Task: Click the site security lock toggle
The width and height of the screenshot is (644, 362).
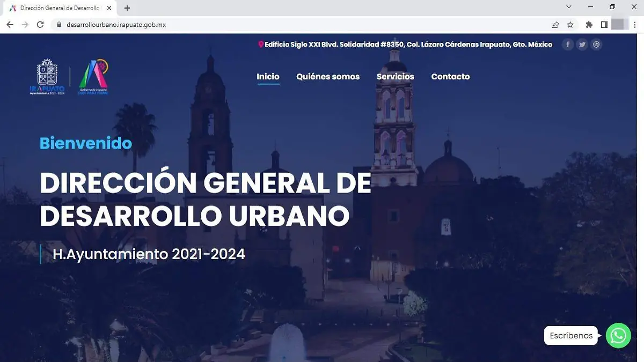Action: pos(58,24)
